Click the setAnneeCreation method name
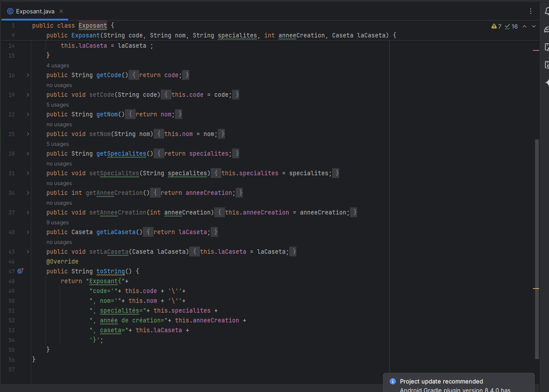 [x=118, y=213]
